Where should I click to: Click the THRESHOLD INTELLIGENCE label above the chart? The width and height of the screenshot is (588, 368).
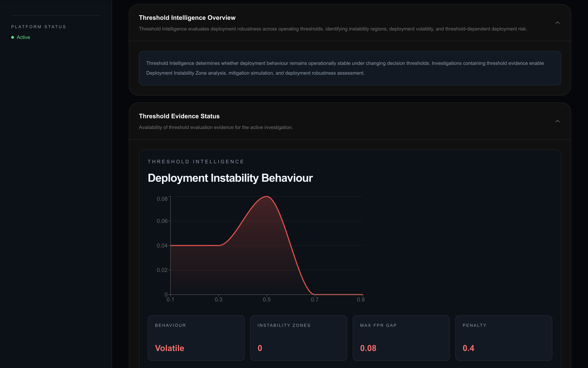coord(196,162)
